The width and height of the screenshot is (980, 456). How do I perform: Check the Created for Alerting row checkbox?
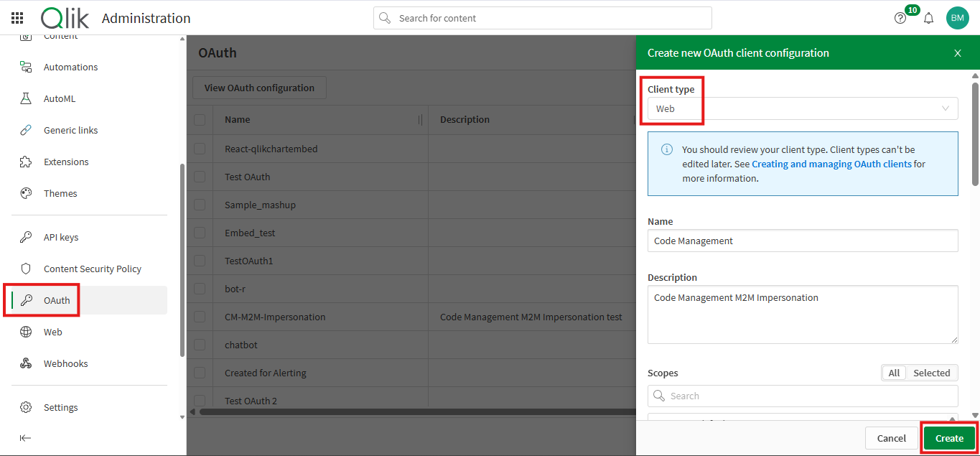(x=200, y=373)
